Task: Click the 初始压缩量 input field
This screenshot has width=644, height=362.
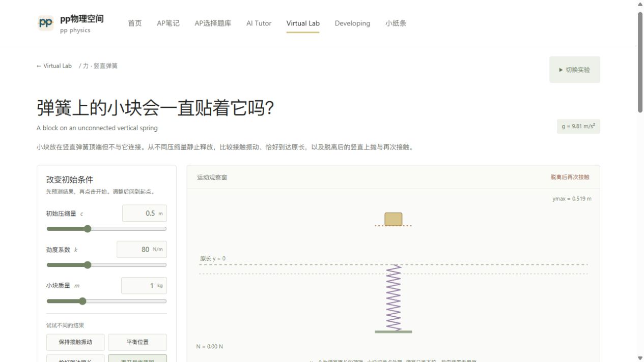Action: pyautogui.click(x=145, y=214)
